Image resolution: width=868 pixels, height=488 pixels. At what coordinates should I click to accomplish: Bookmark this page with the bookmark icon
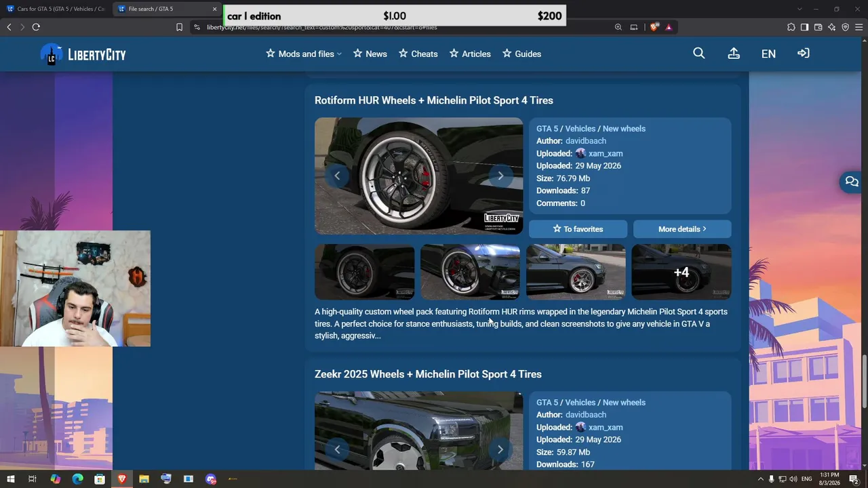point(179,27)
